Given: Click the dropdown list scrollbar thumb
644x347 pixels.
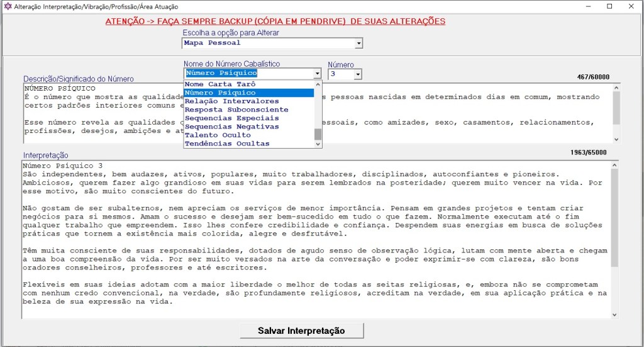Looking at the screenshot, I should click(318, 134).
